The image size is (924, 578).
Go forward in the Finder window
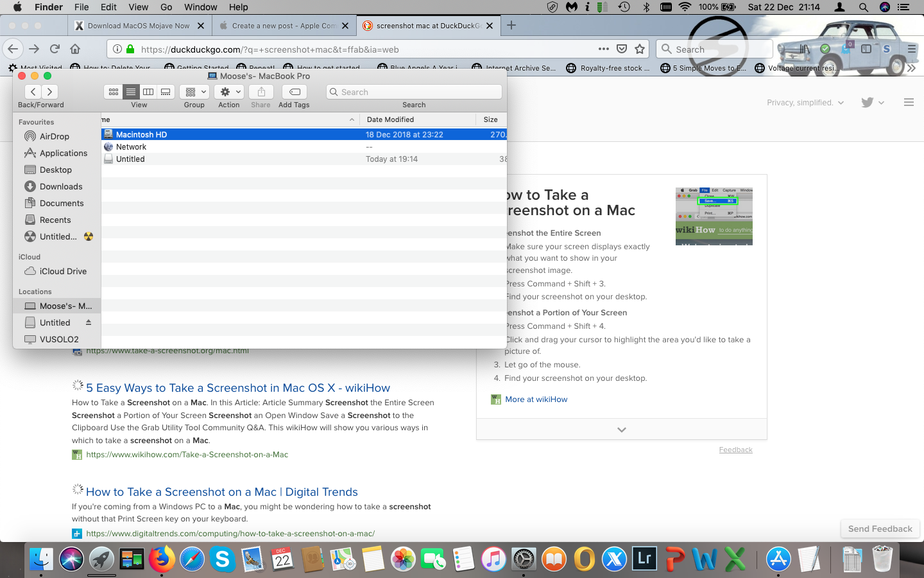click(49, 92)
